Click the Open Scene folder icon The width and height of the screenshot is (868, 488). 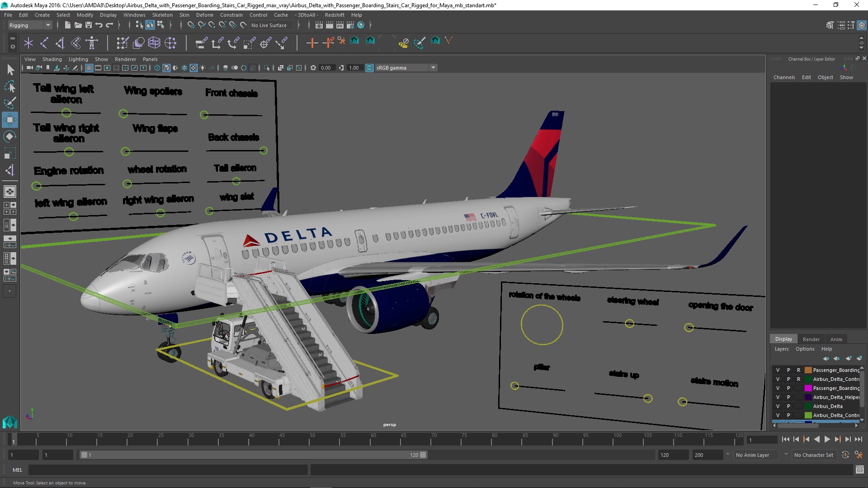tap(78, 25)
